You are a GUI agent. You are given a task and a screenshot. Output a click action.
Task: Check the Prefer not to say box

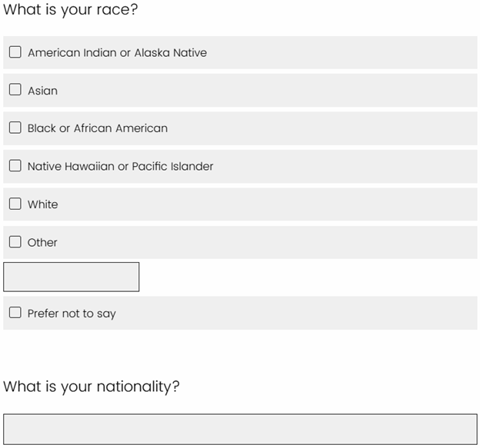[15, 314]
